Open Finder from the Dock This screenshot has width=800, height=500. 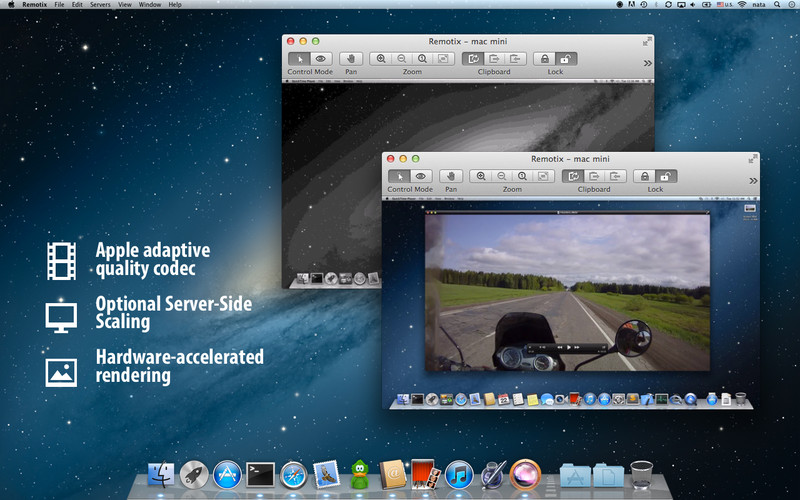pos(161,475)
